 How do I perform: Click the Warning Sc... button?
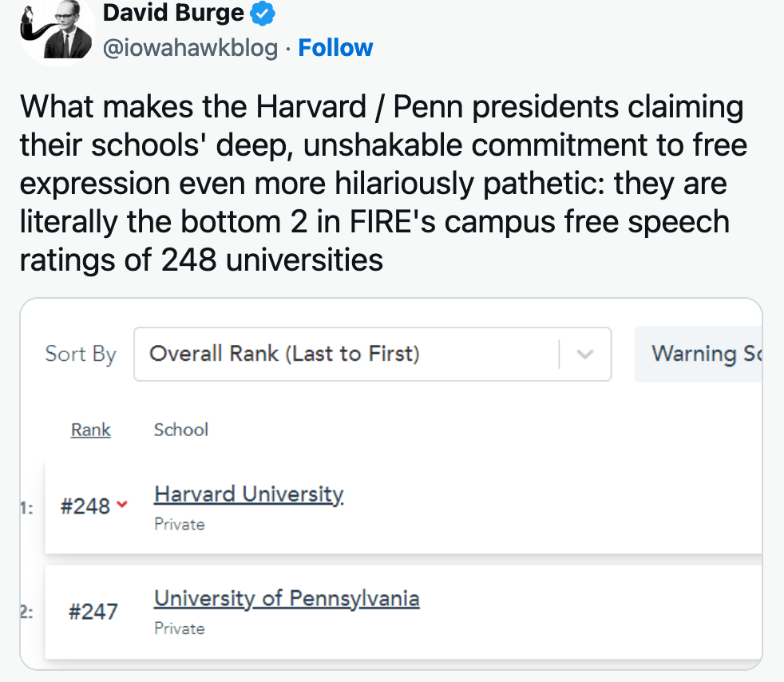tap(698, 355)
